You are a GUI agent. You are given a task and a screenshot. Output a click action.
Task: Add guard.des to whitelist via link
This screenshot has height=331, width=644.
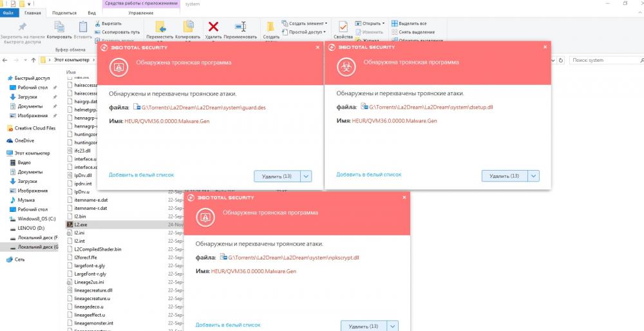click(141, 175)
